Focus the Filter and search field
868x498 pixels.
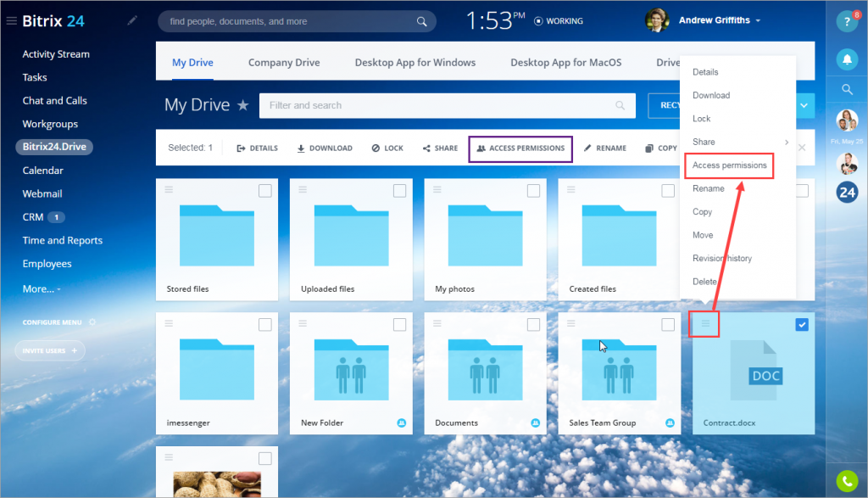click(448, 105)
